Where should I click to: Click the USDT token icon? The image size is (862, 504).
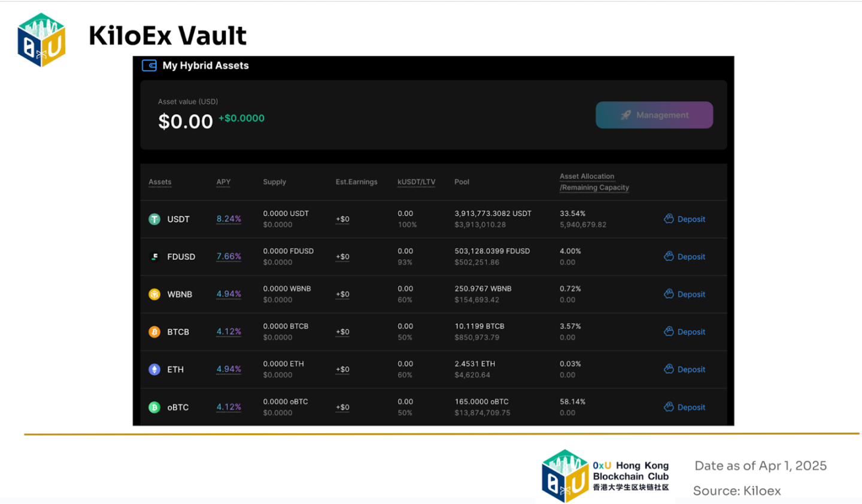pos(154,219)
